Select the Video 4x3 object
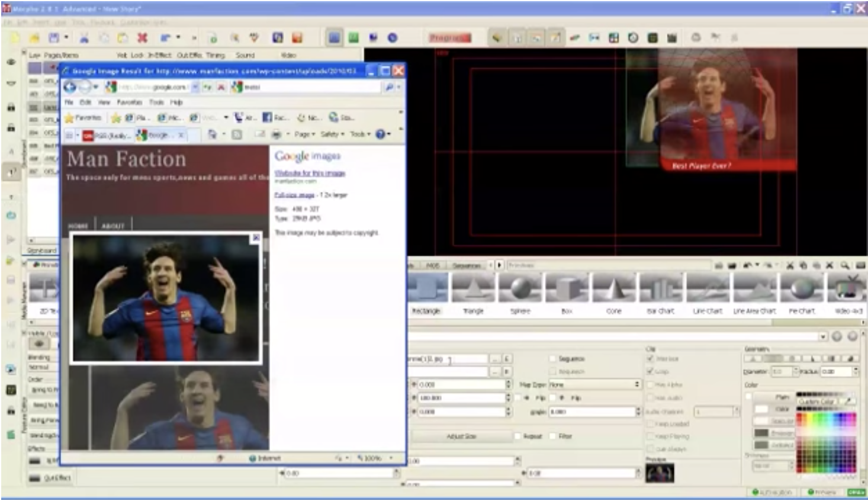This screenshot has width=868, height=501. (848, 293)
